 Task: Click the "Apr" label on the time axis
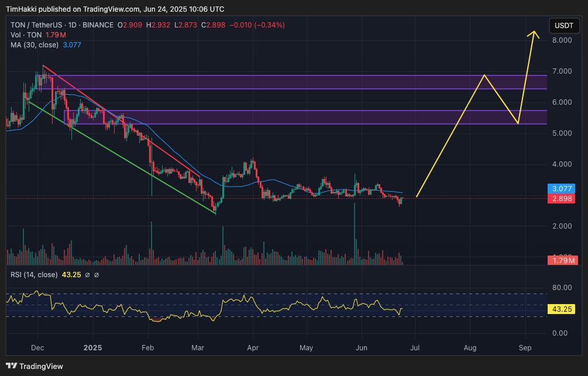click(x=253, y=348)
